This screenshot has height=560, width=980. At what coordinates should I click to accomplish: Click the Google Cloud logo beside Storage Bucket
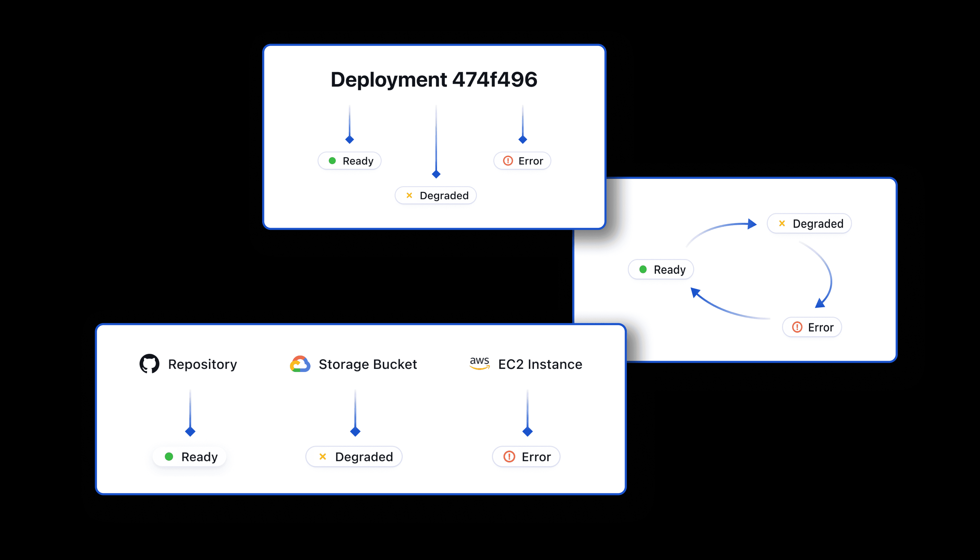[x=300, y=364]
